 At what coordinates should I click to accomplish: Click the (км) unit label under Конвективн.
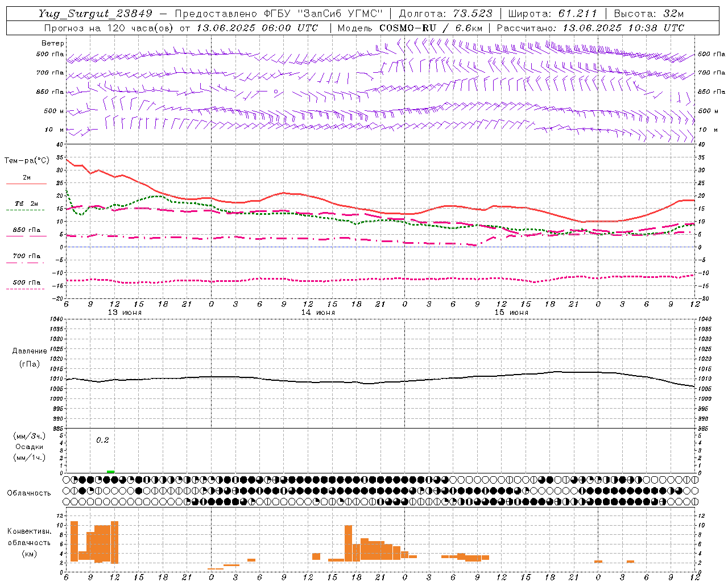[x=30, y=554]
